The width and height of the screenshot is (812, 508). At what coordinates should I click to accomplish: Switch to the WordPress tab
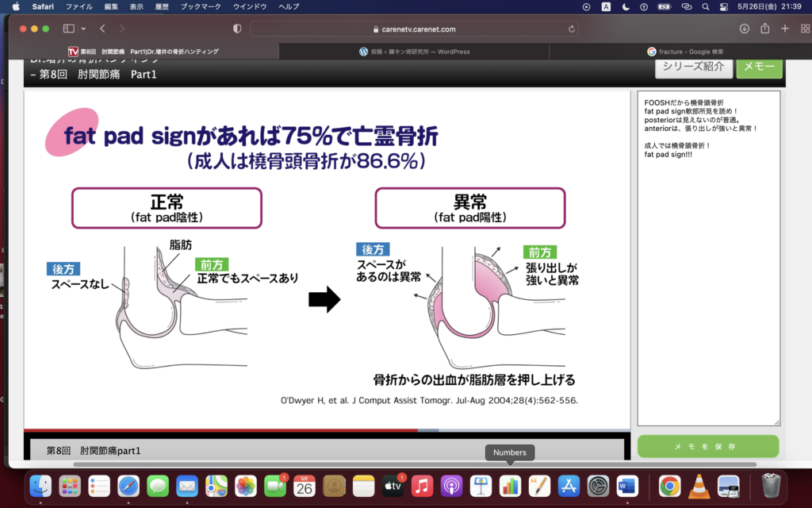[414, 52]
